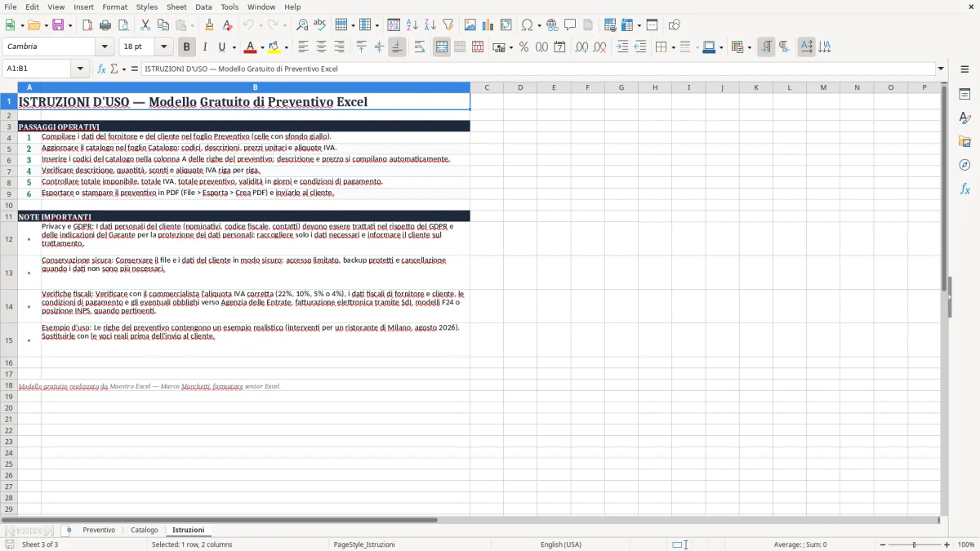Screen dimensions: 980x551
Task: Click the Sum sigma button
Action: click(114, 69)
